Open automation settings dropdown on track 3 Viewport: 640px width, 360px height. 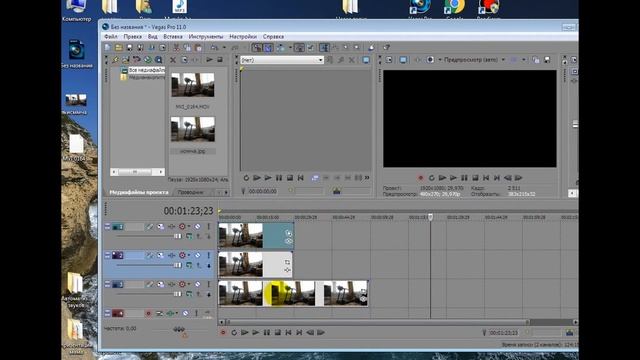coord(189,284)
